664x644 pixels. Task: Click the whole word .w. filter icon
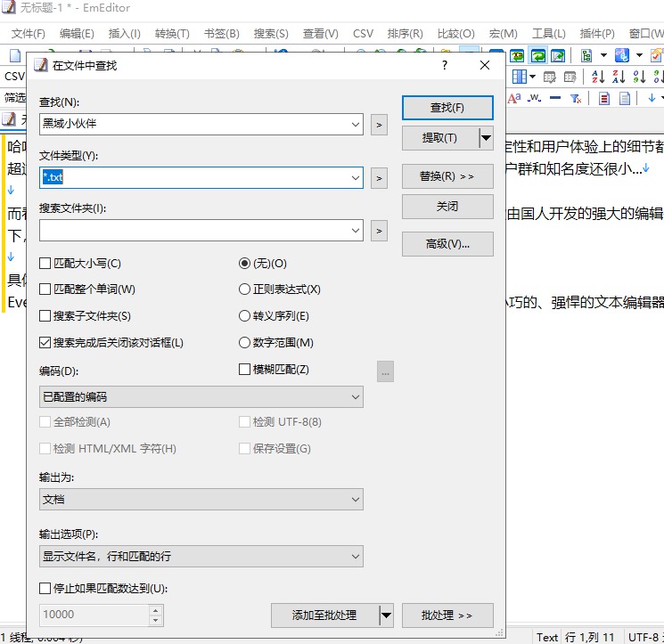tap(535, 98)
